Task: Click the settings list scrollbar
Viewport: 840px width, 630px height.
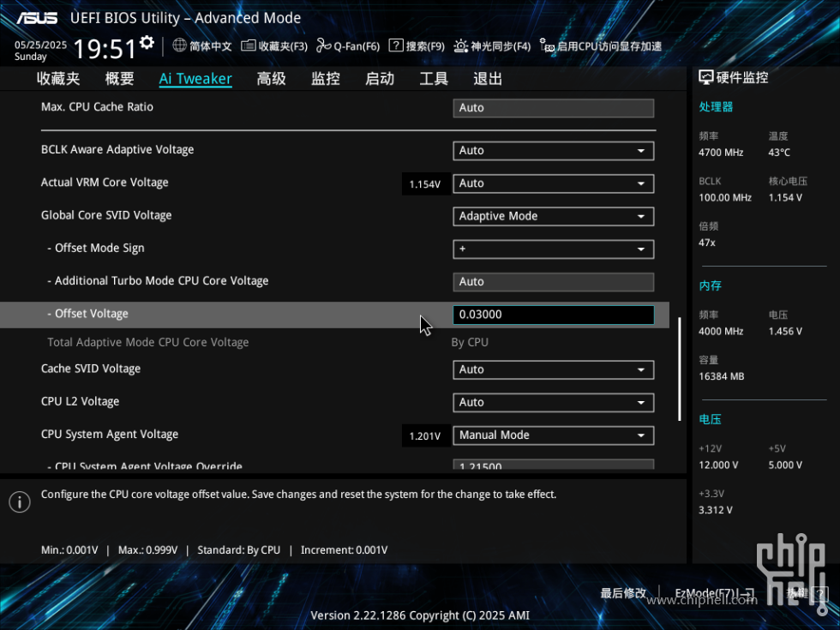Action: click(679, 369)
